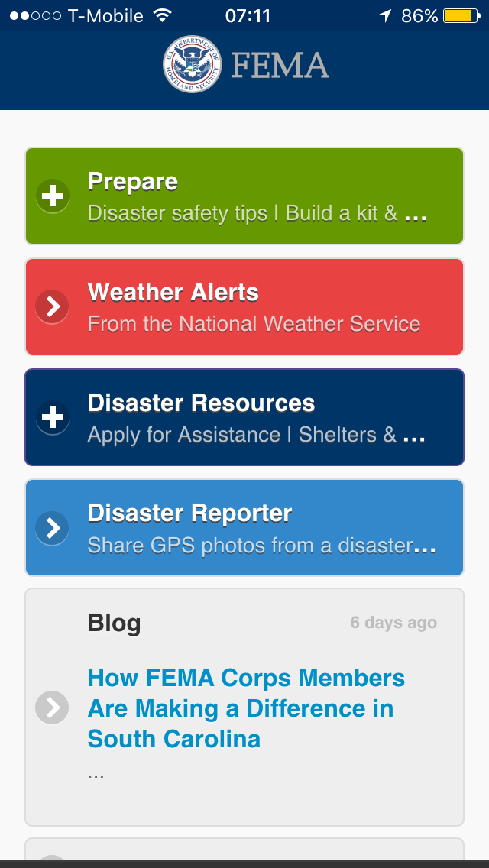The width and height of the screenshot is (489, 868).
Task: Tap the Wi-Fi signal status icon
Action: tap(162, 15)
